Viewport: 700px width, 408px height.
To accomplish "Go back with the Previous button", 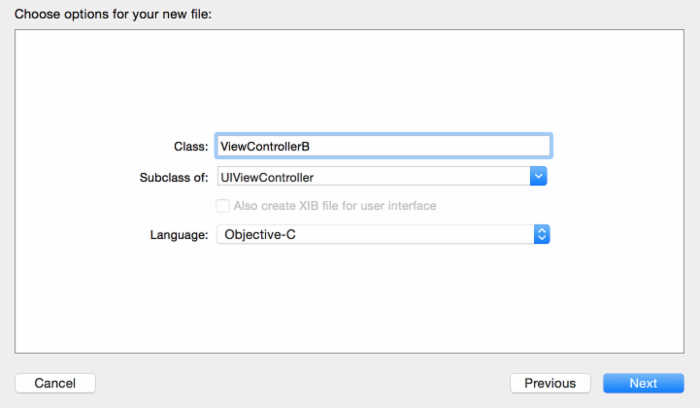I will (550, 383).
